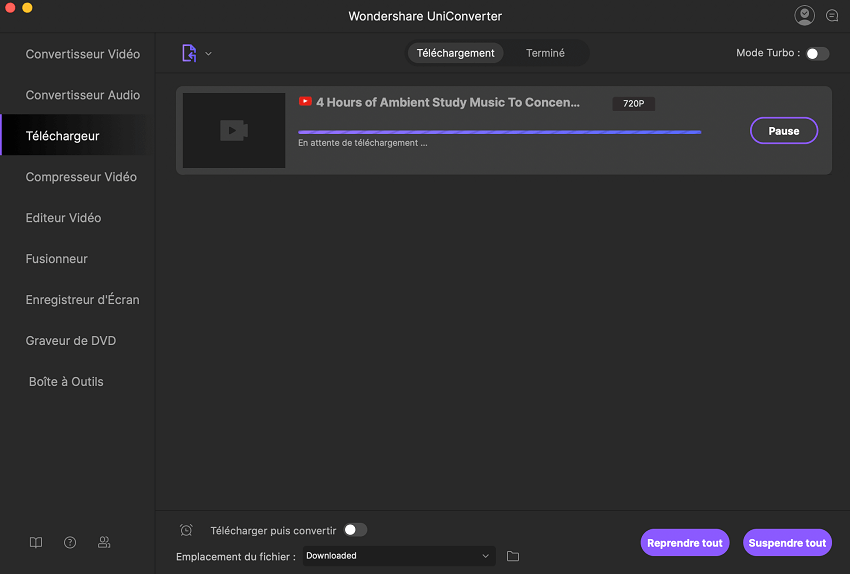Open the 720P quality selector
The image size is (850, 574).
[633, 103]
